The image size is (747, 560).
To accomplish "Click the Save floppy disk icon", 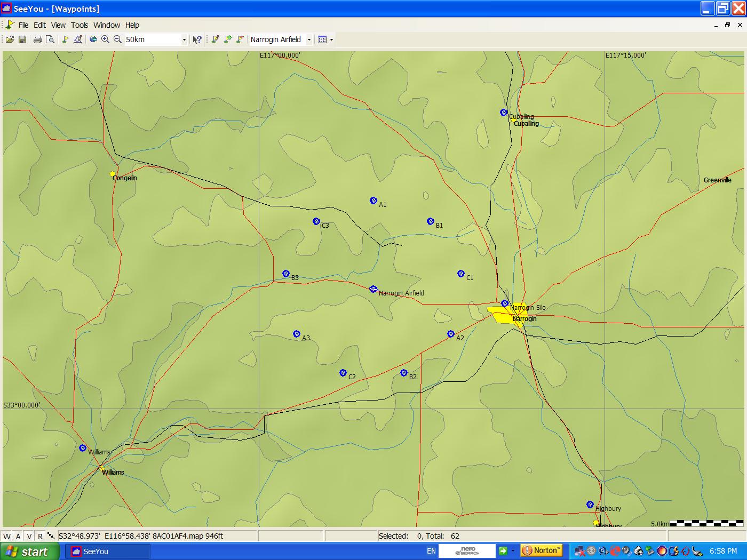I will tap(22, 39).
